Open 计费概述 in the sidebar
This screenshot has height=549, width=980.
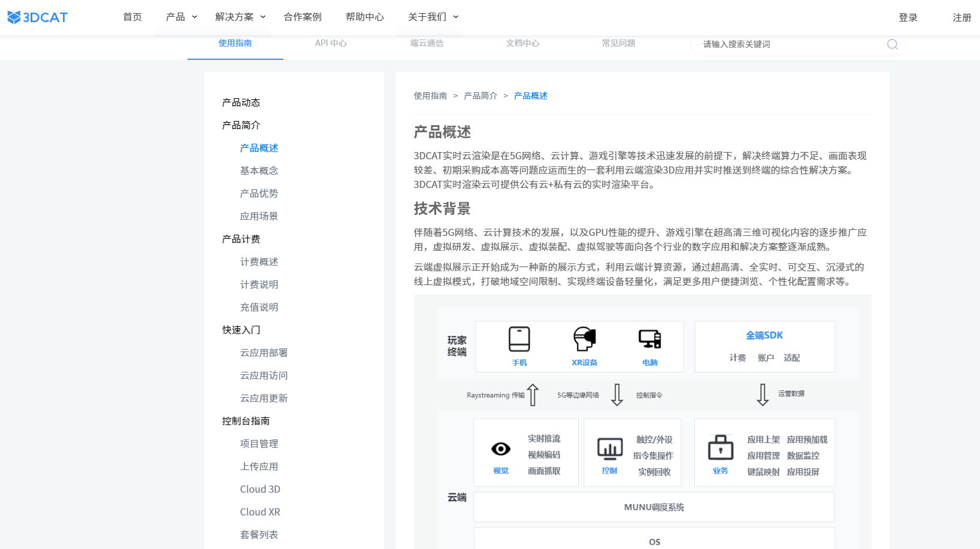259,262
